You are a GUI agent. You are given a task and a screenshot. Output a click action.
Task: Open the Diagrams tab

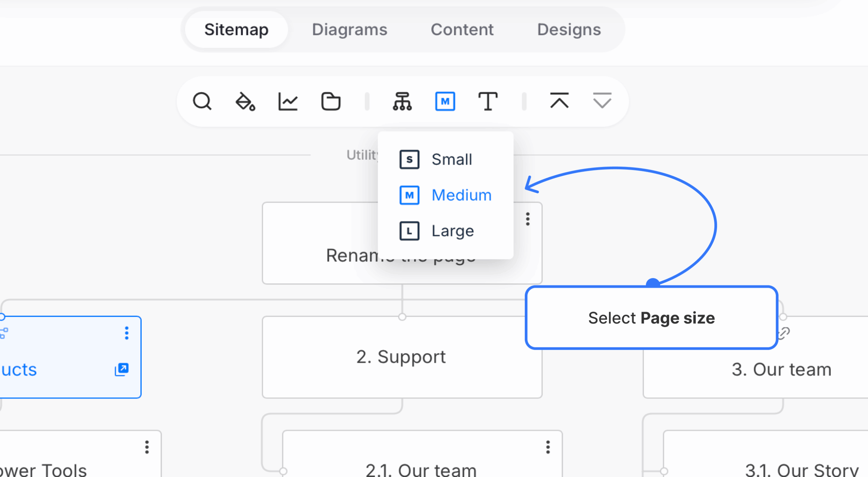click(350, 29)
